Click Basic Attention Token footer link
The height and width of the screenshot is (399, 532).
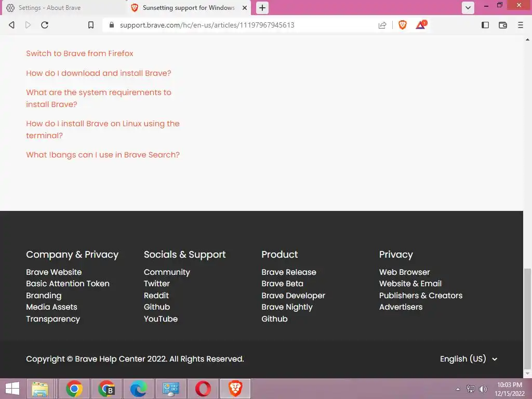[x=68, y=284]
